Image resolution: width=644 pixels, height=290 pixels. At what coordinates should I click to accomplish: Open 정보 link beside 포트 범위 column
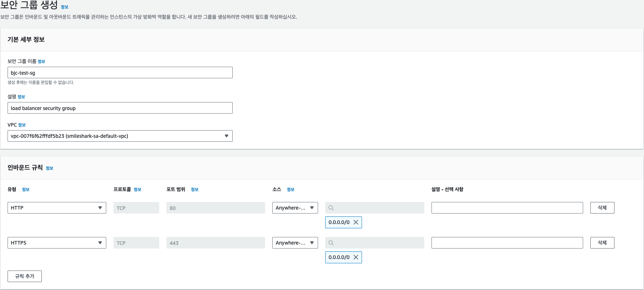coord(194,189)
